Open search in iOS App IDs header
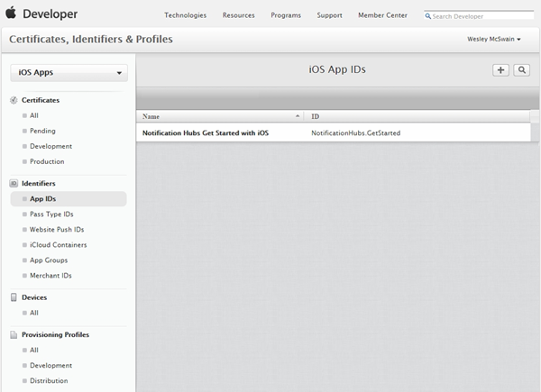The image size is (541, 392). 522,70
